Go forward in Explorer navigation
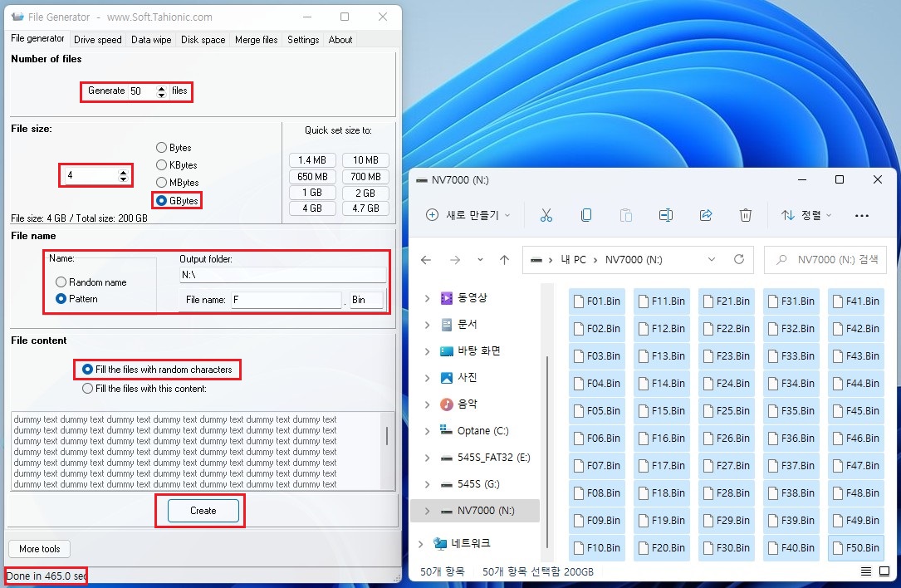 tap(455, 260)
